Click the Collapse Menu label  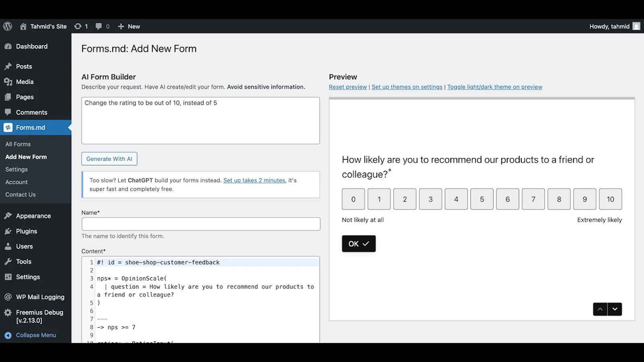(36, 335)
